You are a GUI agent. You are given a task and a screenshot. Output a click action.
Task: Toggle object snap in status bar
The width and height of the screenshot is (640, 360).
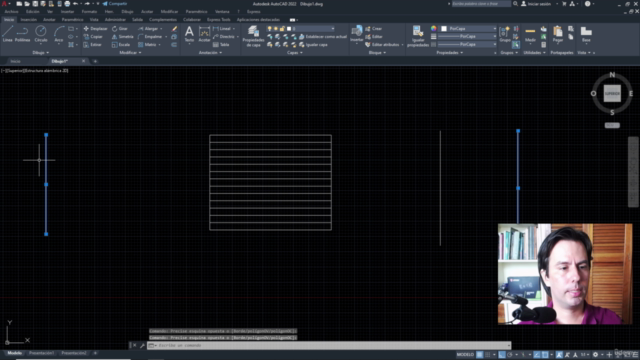click(x=545, y=355)
